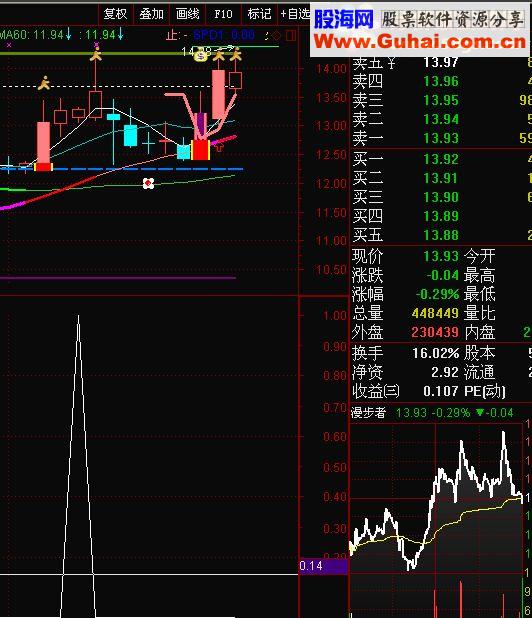Click the solid red candle with yellow edges near 12.50
The width and height of the screenshot is (532, 618).
tap(201, 150)
